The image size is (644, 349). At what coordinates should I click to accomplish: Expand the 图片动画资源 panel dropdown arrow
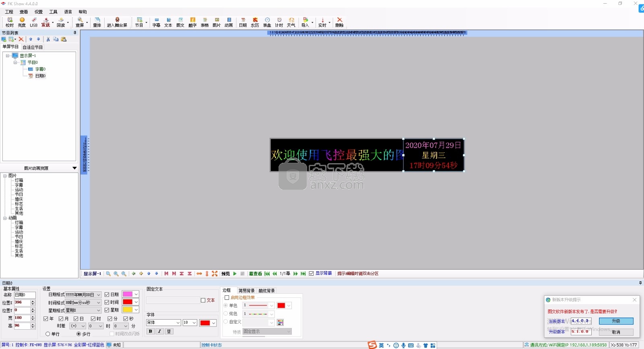click(x=74, y=168)
